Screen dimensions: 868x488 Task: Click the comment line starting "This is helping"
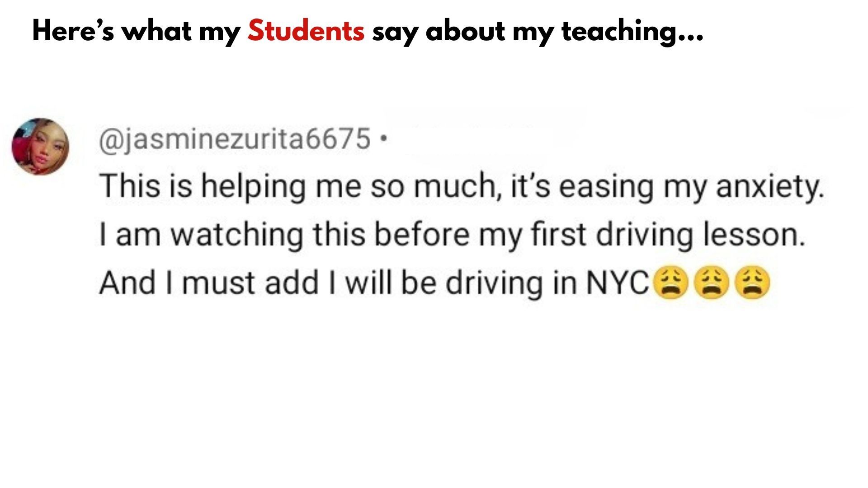(462, 187)
